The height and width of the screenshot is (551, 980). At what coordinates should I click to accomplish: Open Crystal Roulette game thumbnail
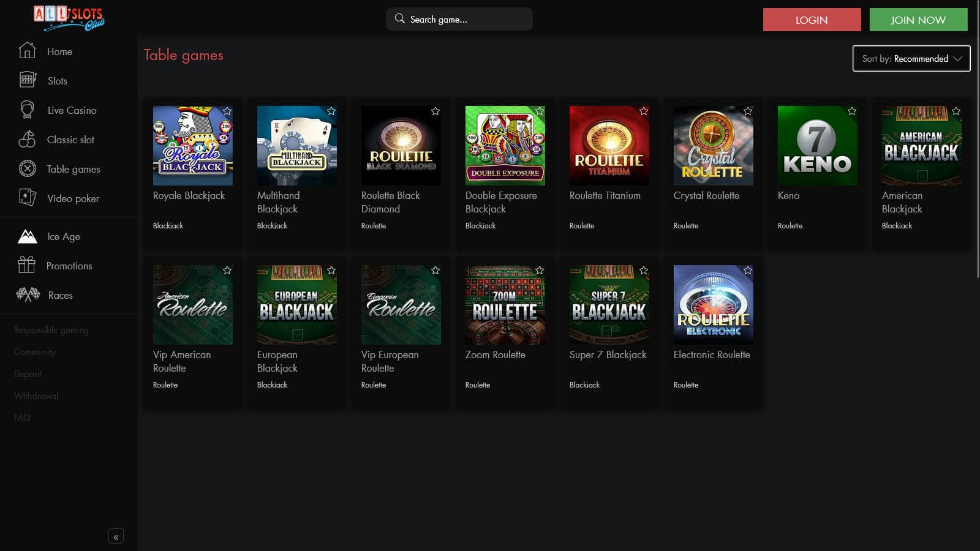[714, 146]
